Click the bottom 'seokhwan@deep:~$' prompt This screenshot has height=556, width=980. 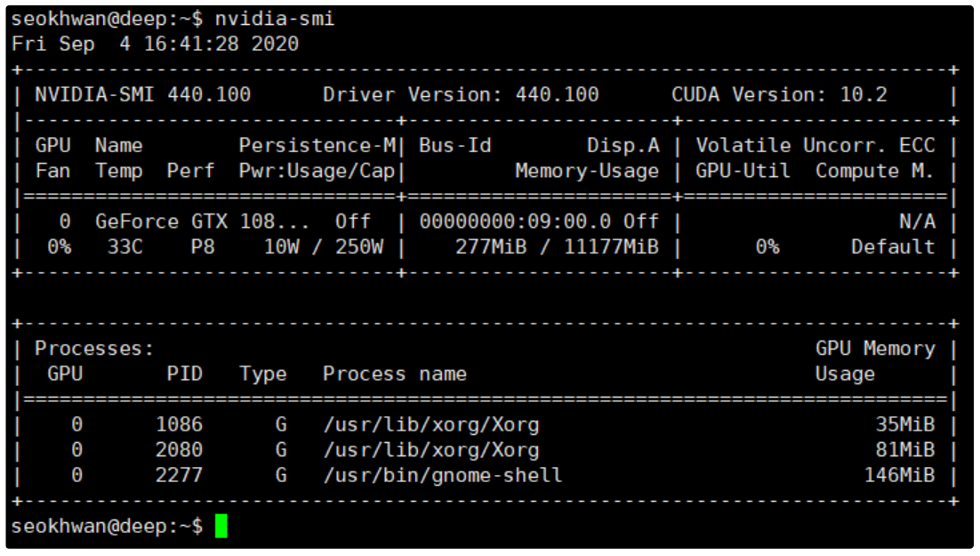click(107, 526)
